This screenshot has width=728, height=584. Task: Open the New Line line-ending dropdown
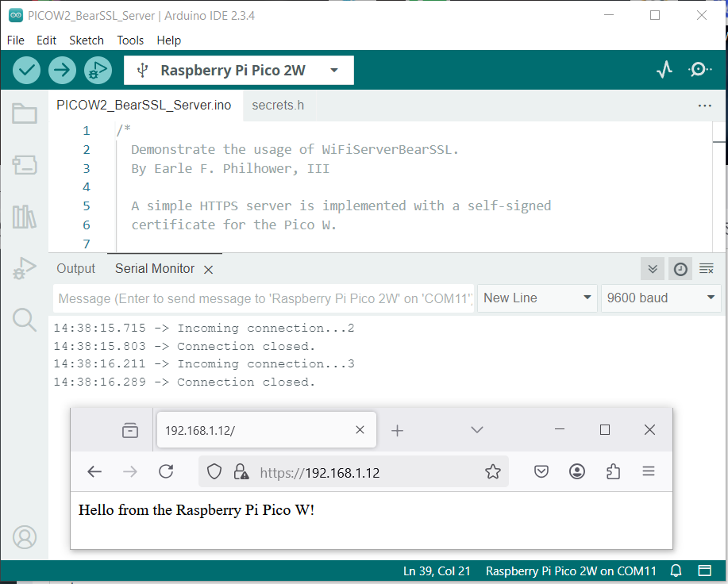tap(537, 298)
